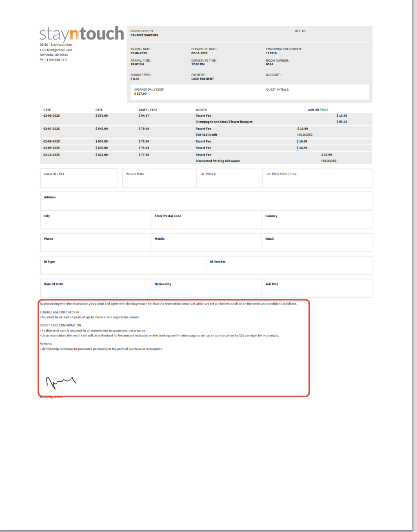Click the Rewards heading

(46, 344)
